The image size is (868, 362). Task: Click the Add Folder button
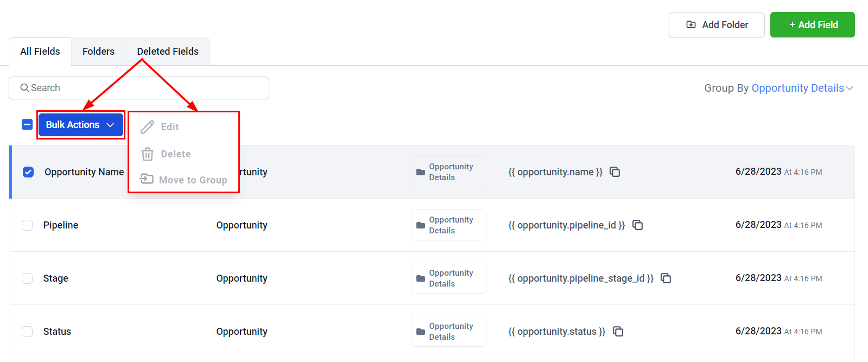717,25
